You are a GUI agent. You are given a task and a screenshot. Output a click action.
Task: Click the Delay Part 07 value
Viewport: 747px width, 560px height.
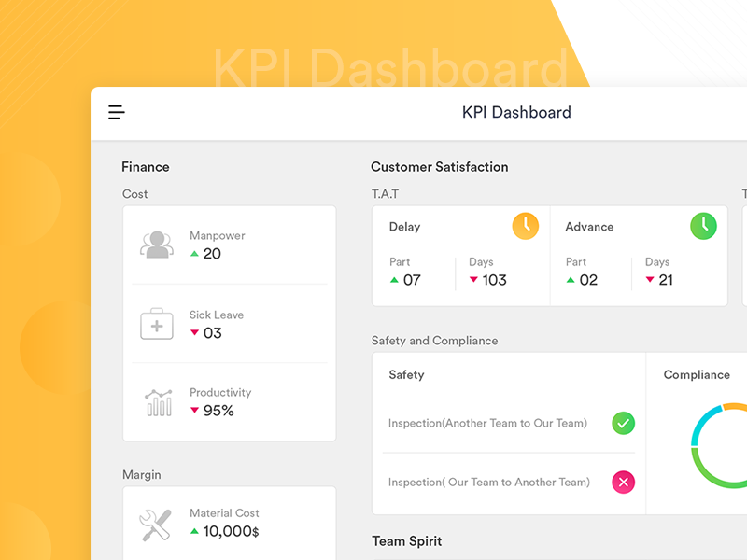pos(412,280)
